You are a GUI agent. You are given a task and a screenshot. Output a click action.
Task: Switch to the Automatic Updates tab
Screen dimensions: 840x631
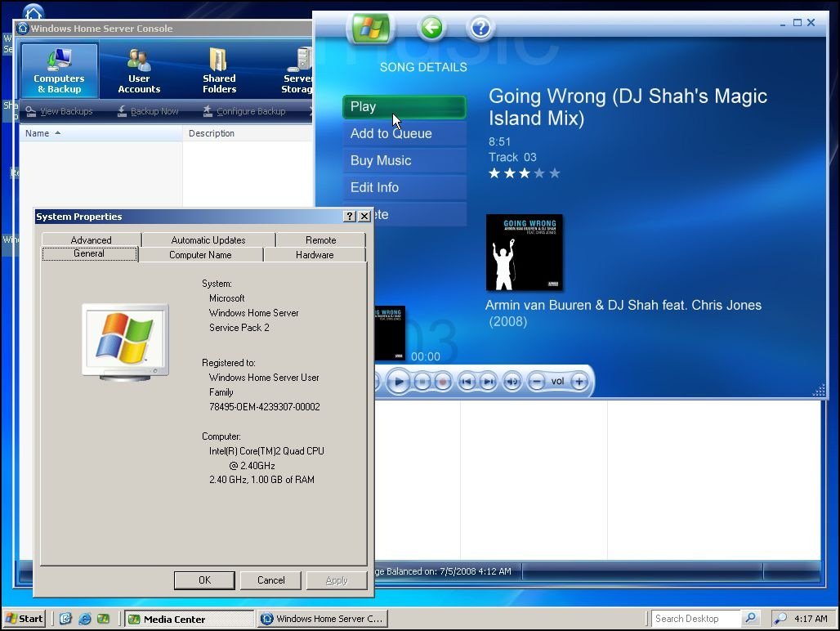(208, 240)
